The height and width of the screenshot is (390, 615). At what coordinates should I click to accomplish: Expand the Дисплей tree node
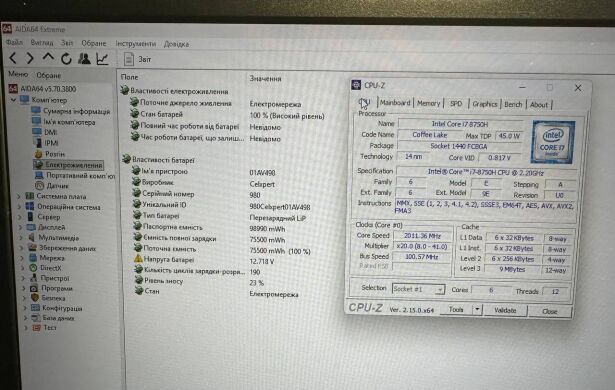click(21, 227)
